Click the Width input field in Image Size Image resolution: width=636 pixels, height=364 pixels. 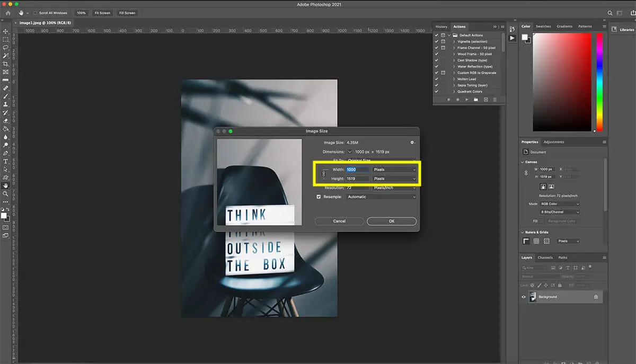tap(358, 170)
